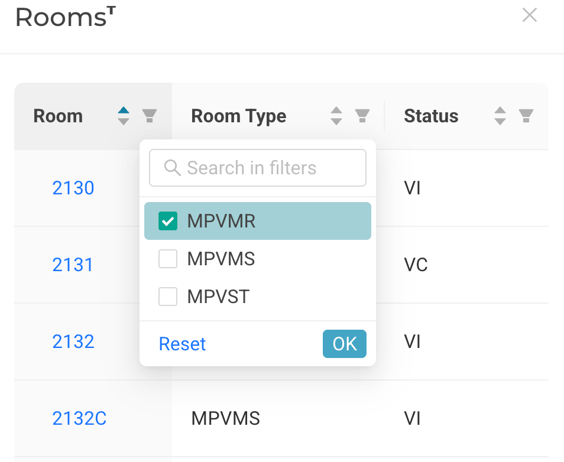Open the Room column filter icon
This screenshot has width=564, height=462.
pyautogui.click(x=149, y=116)
